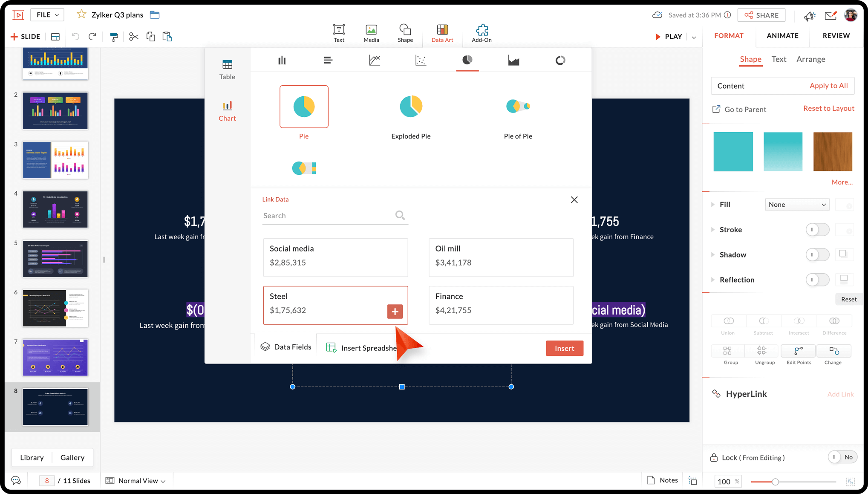Select the solid teal fill swatch

pos(733,152)
